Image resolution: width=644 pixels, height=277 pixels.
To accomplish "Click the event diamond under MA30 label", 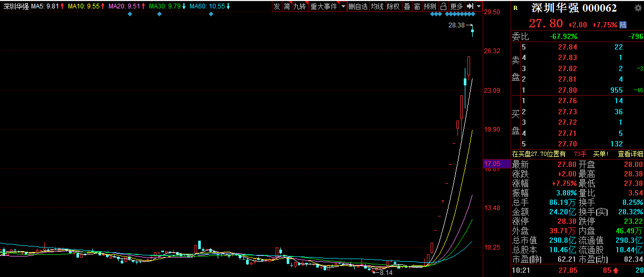I will (159, 14).
